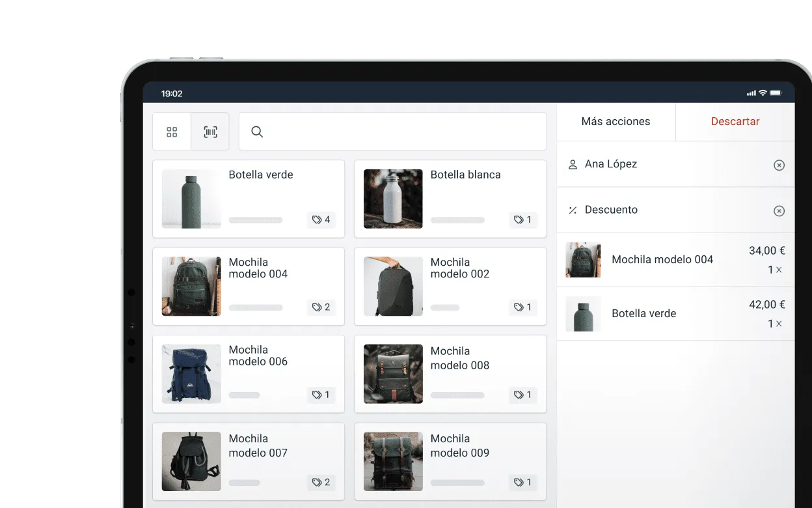Click the search input field

click(390, 131)
